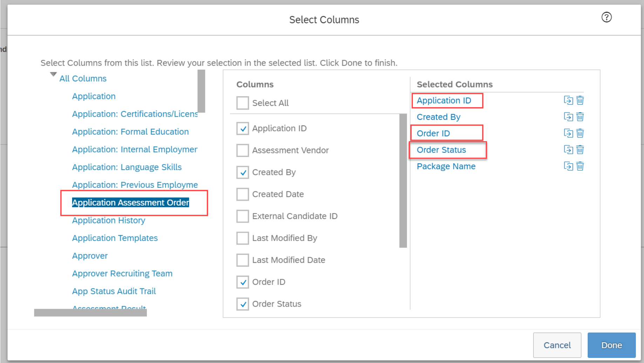Click Done to finish selection
This screenshot has height=363, width=644.
click(x=611, y=345)
